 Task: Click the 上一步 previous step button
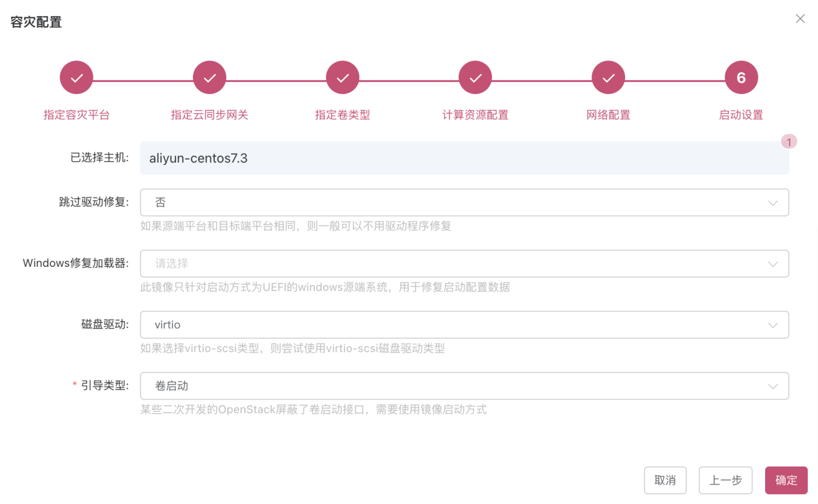click(725, 480)
